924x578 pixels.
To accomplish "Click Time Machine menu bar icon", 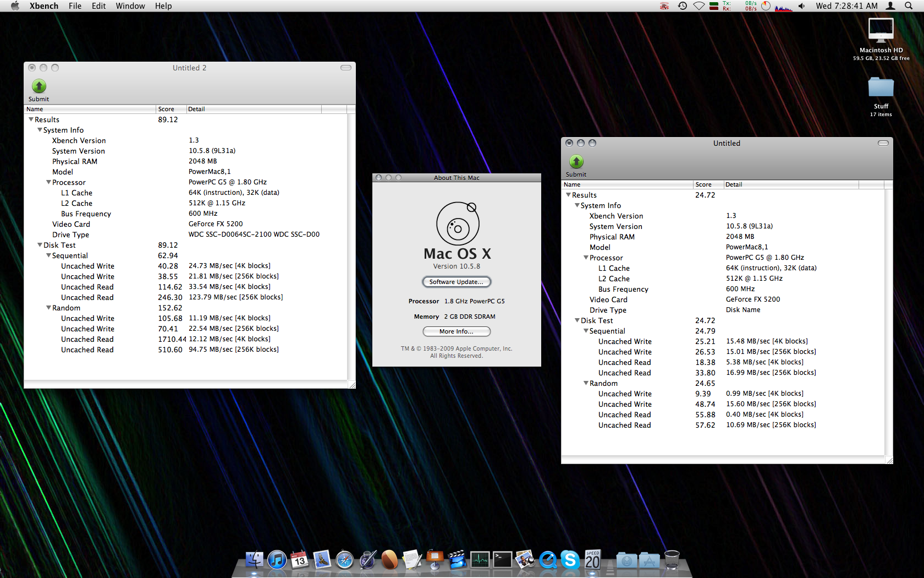I will pyautogui.click(x=683, y=6).
